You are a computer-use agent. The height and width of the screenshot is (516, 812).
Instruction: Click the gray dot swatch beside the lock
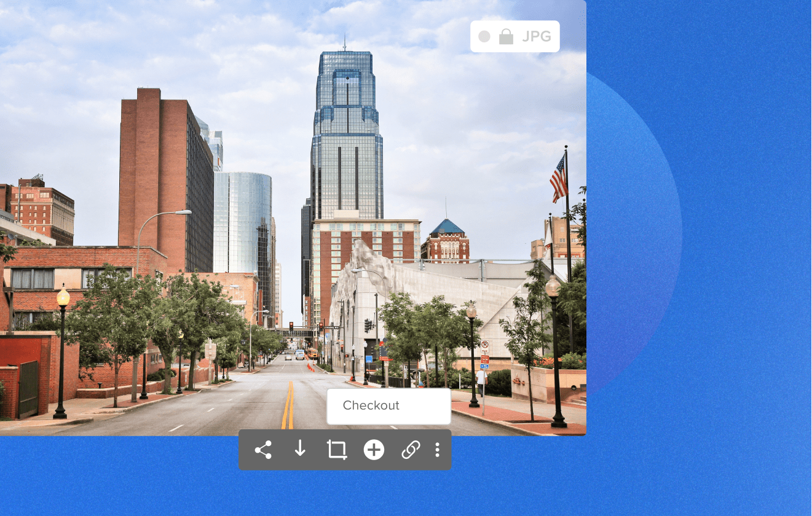click(x=485, y=36)
